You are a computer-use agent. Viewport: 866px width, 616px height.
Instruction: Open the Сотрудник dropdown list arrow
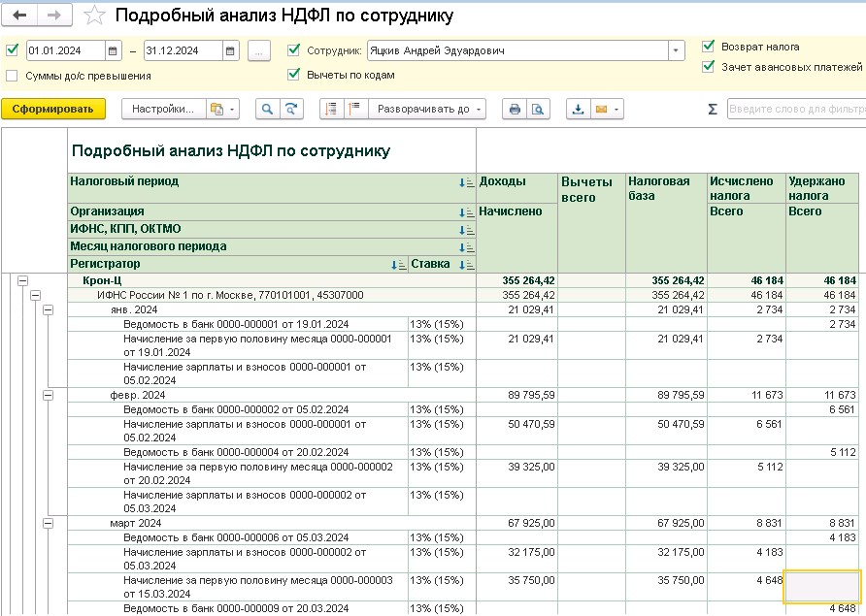[676, 50]
